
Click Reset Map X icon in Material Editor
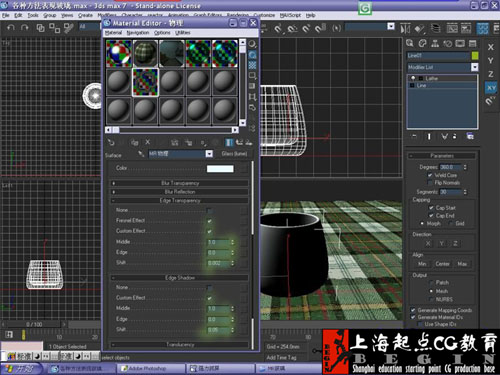pyautogui.click(x=148, y=143)
